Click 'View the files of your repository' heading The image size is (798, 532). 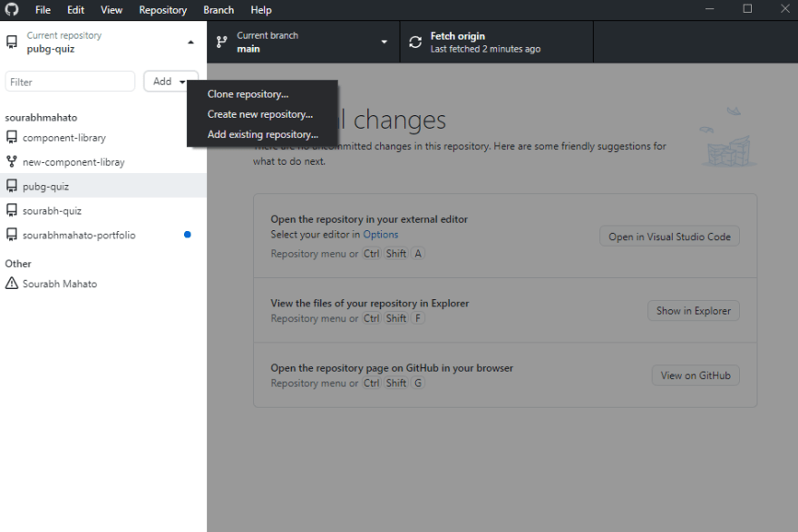(369, 303)
